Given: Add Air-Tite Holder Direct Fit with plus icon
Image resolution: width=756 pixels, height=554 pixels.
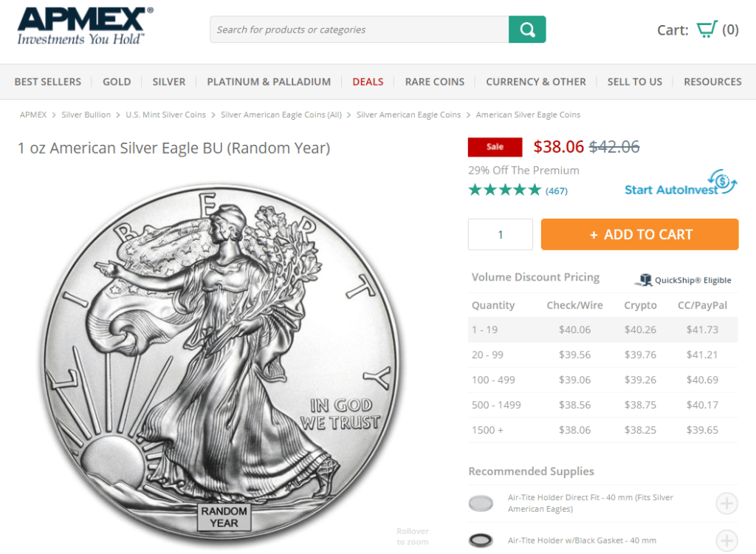Looking at the screenshot, I should [x=726, y=503].
